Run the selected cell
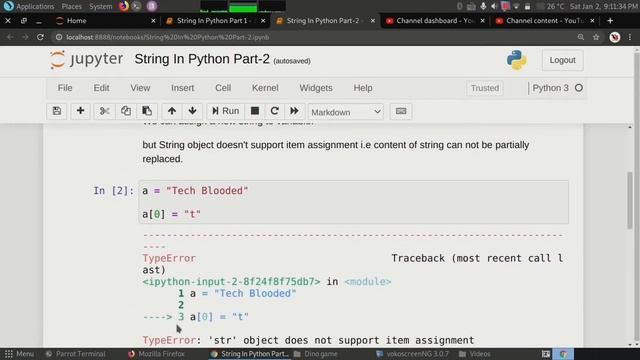This screenshot has width=640, height=360. pyautogui.click(x=225, y=111)
